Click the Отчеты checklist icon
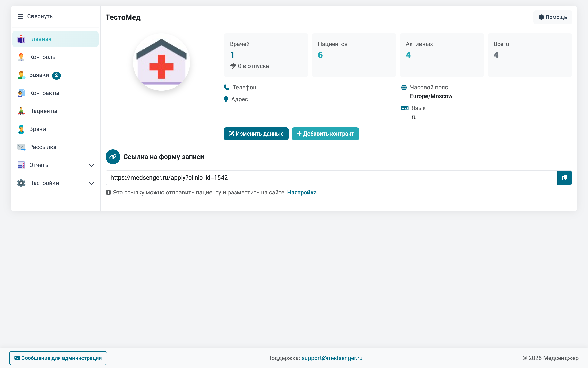 pyautogui.click(x=21, y=165)
